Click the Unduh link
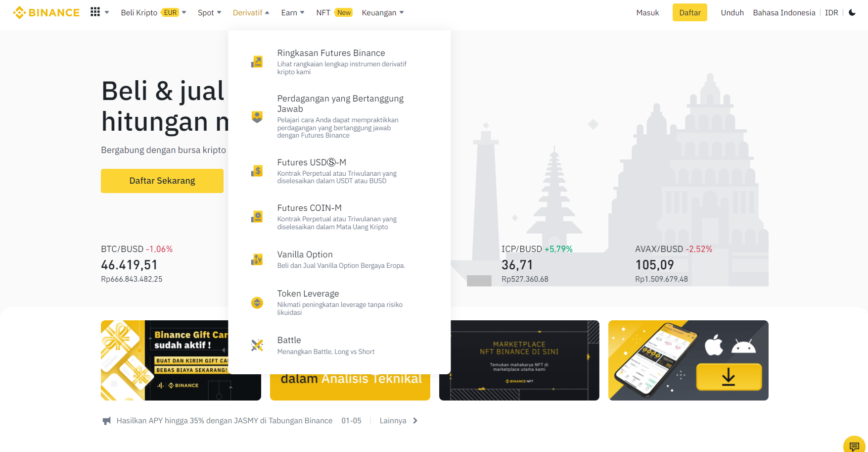 point(732,12)
